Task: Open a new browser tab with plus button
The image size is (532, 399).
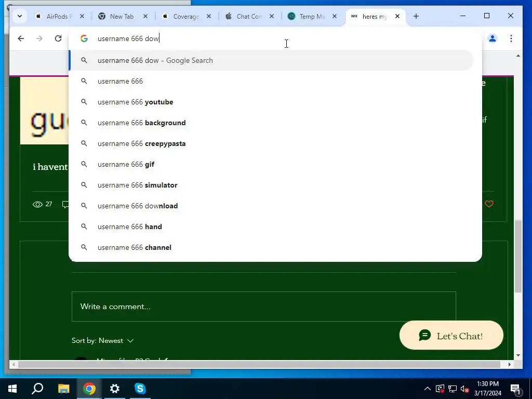Action: (416, 16)
